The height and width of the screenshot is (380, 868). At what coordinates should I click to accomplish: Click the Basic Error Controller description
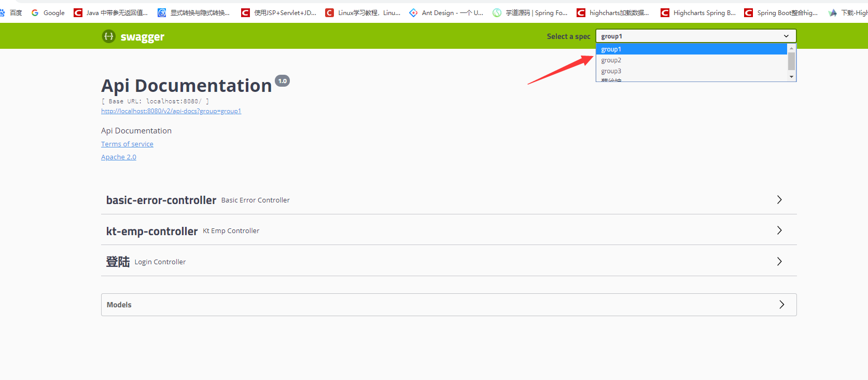[256, 200]
